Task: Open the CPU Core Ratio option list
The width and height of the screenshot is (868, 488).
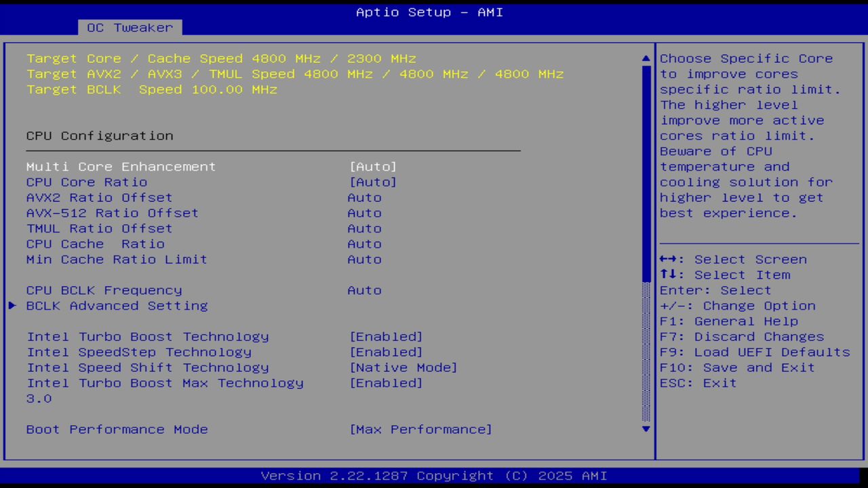Action: (x=373, y=182)
